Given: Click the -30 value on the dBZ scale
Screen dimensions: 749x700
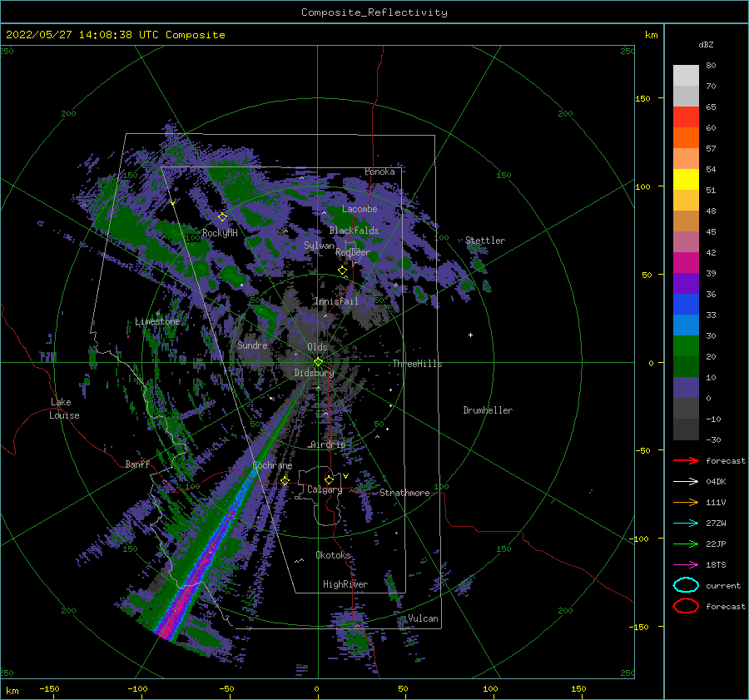Looking at the screenshot, I should [713, 439].
